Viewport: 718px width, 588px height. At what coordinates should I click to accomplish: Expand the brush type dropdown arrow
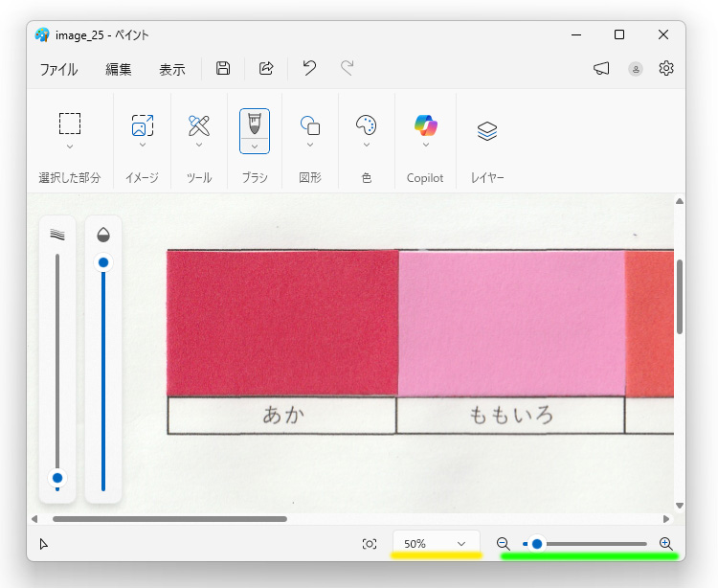(x=254, y=146)
